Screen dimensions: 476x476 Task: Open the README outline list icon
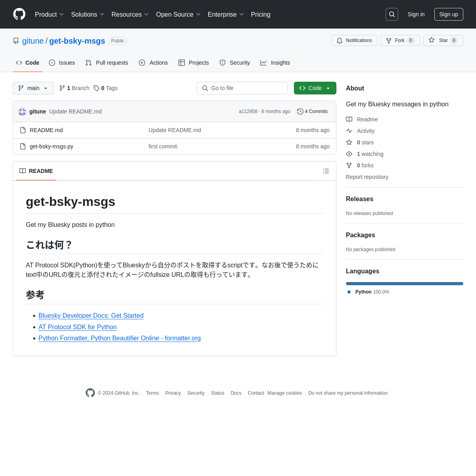326,171
